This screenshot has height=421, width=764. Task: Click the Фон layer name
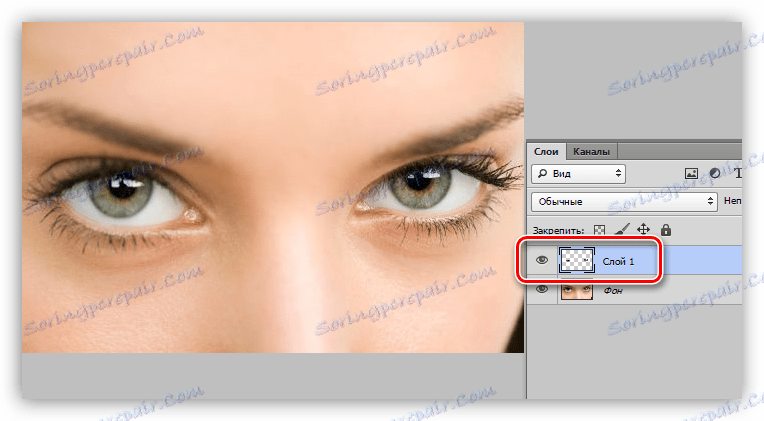(x=612, y=291)
